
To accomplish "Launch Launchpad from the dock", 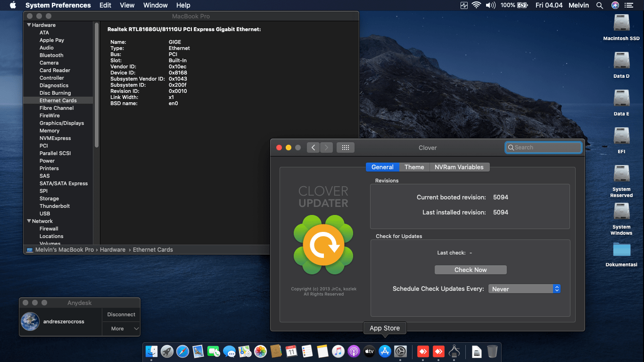I will click(x=167, y=351).
